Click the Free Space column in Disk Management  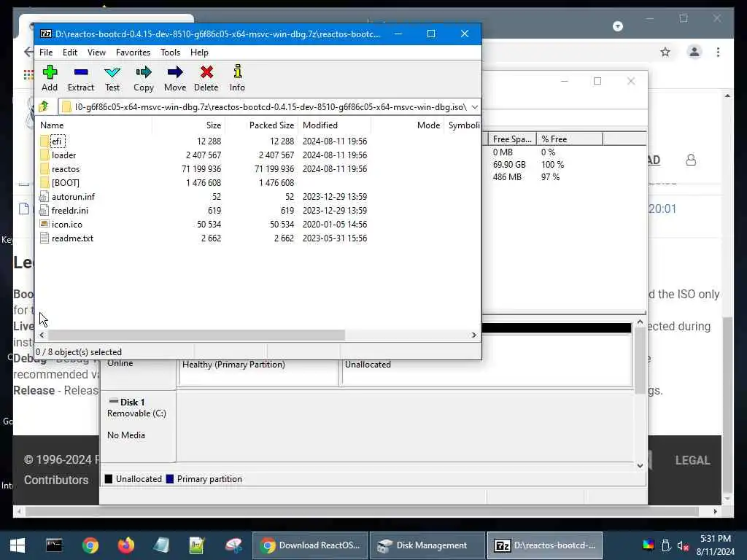click(512, 139)
